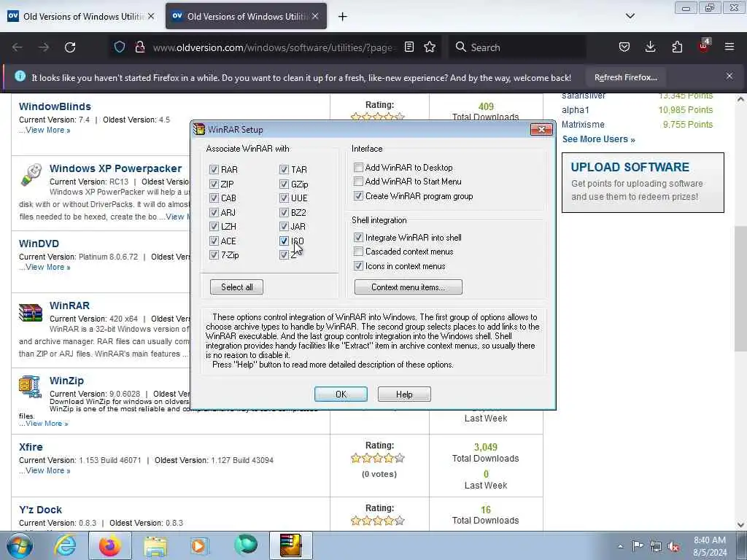The height and width of the screenshot is (560, 747).
Task: Uncheck the RAR association checkbox
Action: 214,169
